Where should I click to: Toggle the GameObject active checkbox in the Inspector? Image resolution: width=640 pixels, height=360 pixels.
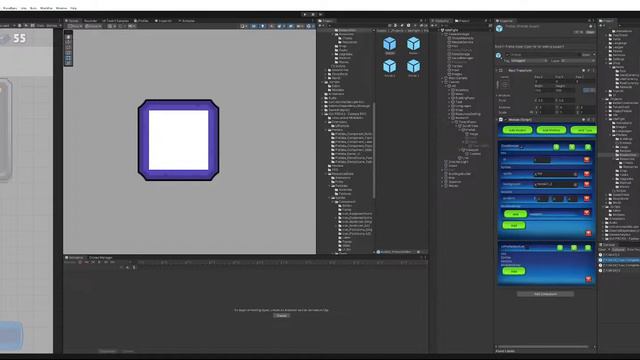[507, 55]
